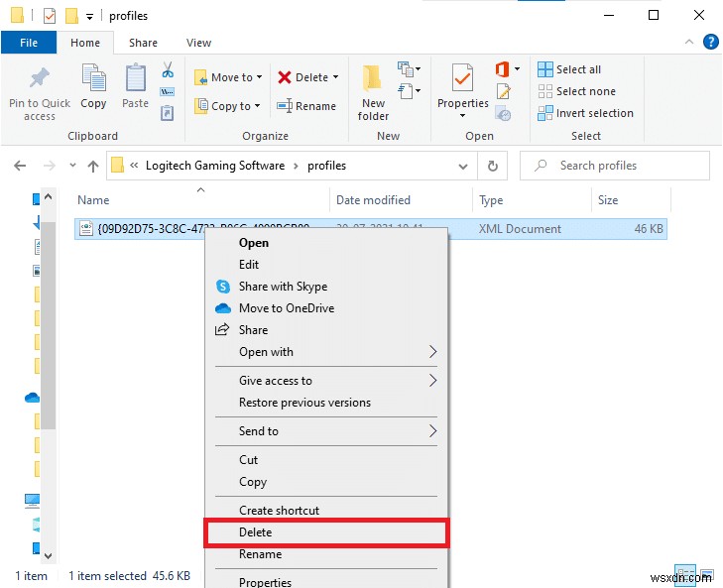Screen dimensions: 723x588
Task: Sort by the Date modified column
Action: 401,200
